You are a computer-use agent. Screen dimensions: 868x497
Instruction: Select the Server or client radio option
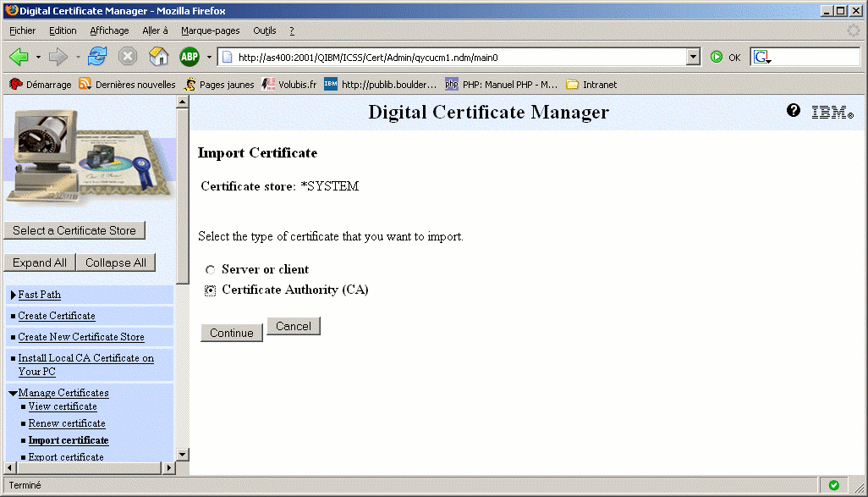[x=210, y=270]
